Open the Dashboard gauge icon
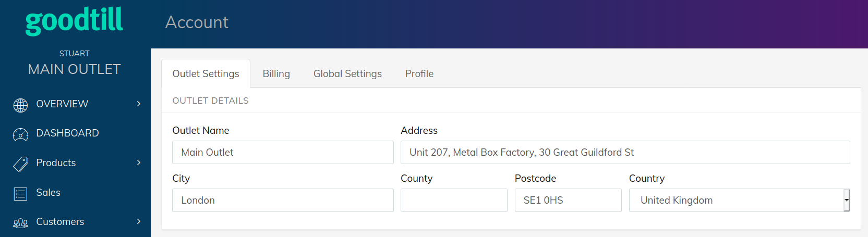The height and width of the screenshot is (237, 868). (20, 135)
